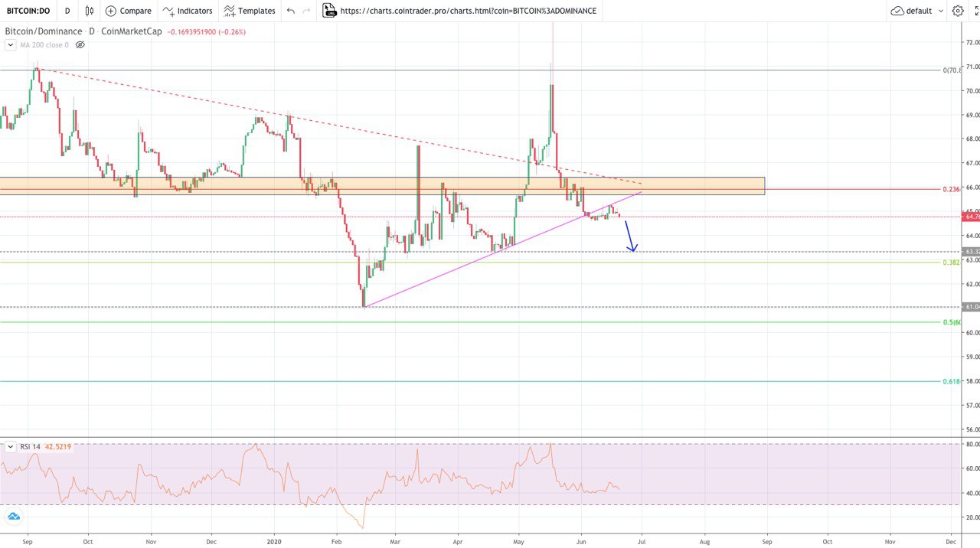Open the BITCOIN:DO symbol search
Screen dimensions: 980x548
click(x=28, y=11)
